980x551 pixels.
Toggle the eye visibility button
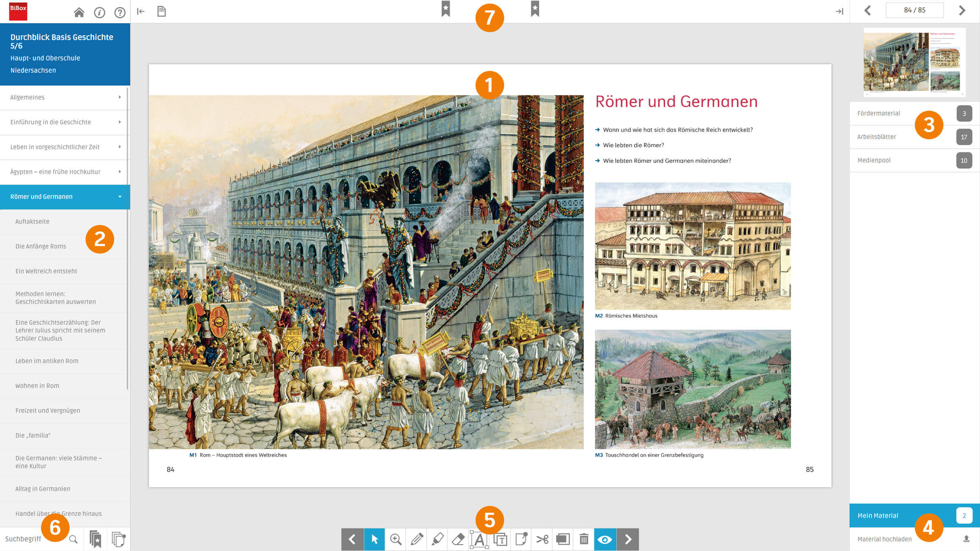[605, 539]
